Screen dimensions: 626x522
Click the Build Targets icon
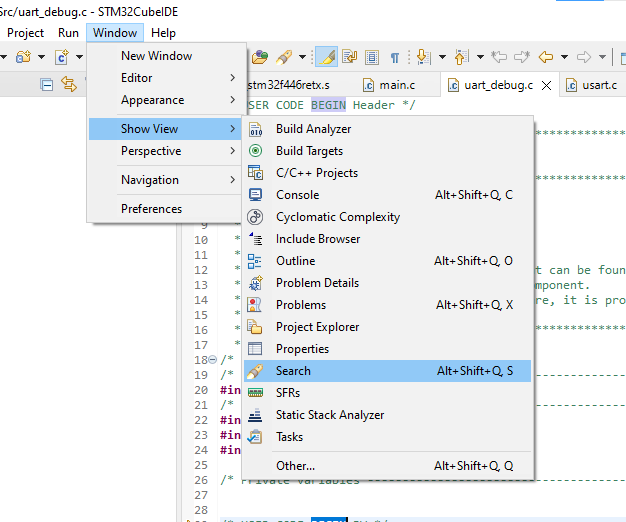tap(255, 151)
